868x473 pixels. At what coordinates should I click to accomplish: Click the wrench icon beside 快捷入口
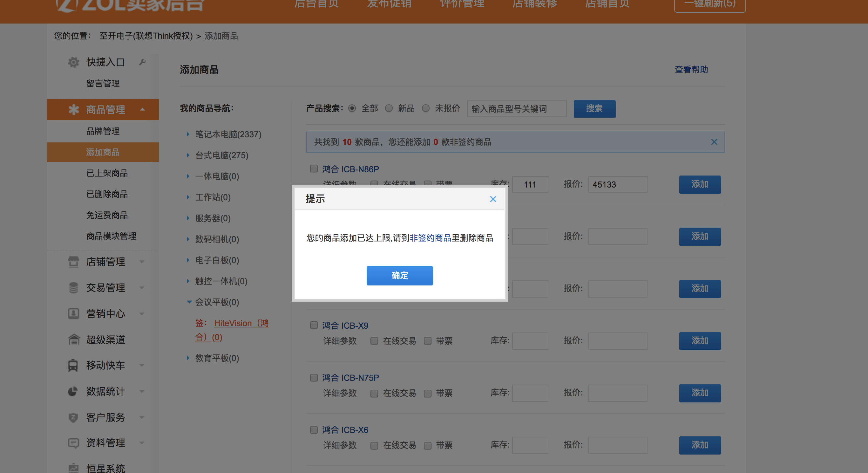[143, 62]
